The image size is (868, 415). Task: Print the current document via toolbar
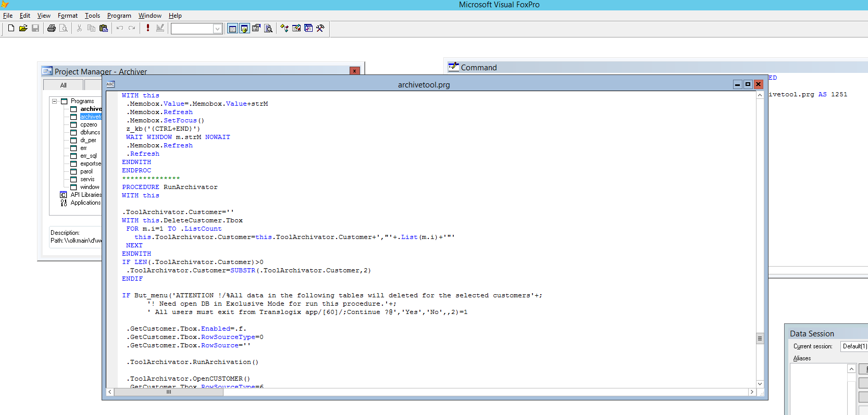tap(51, 28)
